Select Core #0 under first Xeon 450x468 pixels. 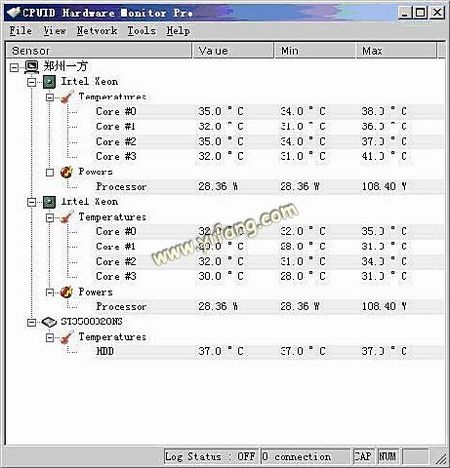point(116,111)
